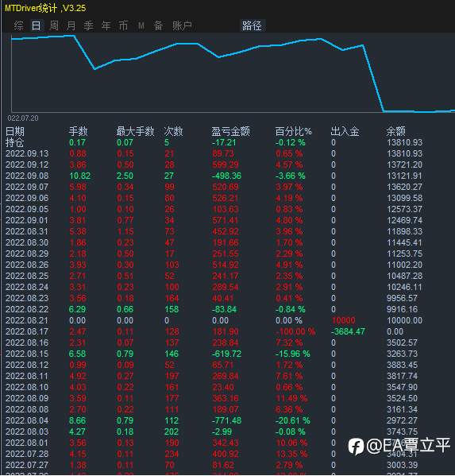Select the 持仓 open positions row label
455x476 pixels.
(x=14, y=143)
